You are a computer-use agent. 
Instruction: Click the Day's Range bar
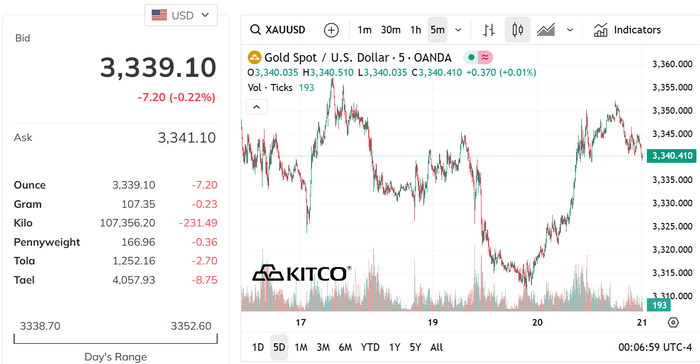[x=116, y=339]
